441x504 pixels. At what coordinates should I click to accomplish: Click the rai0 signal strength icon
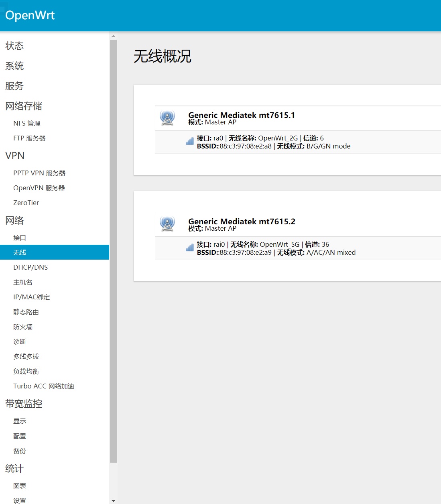[190, 248]
